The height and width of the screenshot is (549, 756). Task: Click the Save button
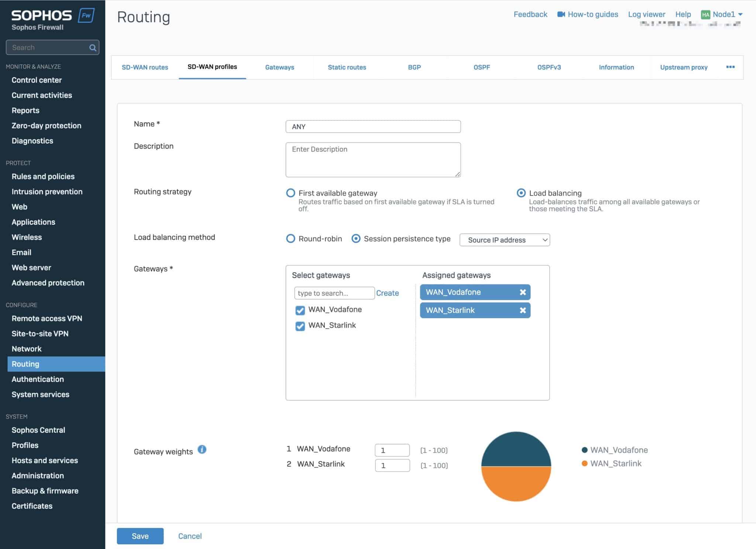[x=140, y=536]
